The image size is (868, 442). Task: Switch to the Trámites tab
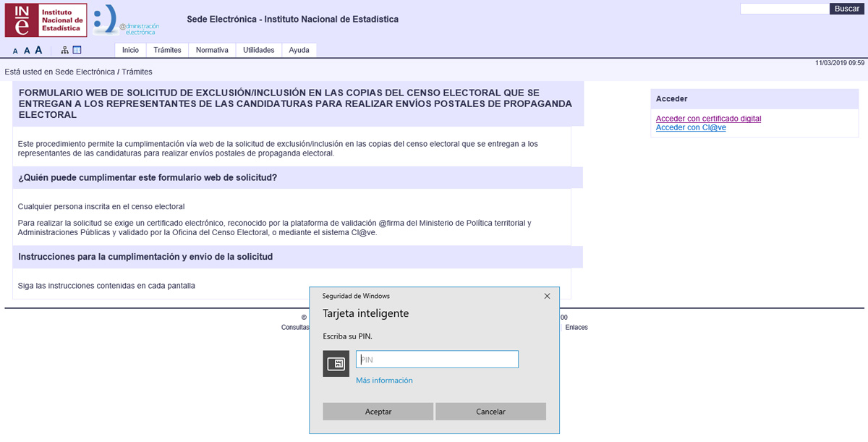pos(167,50)
